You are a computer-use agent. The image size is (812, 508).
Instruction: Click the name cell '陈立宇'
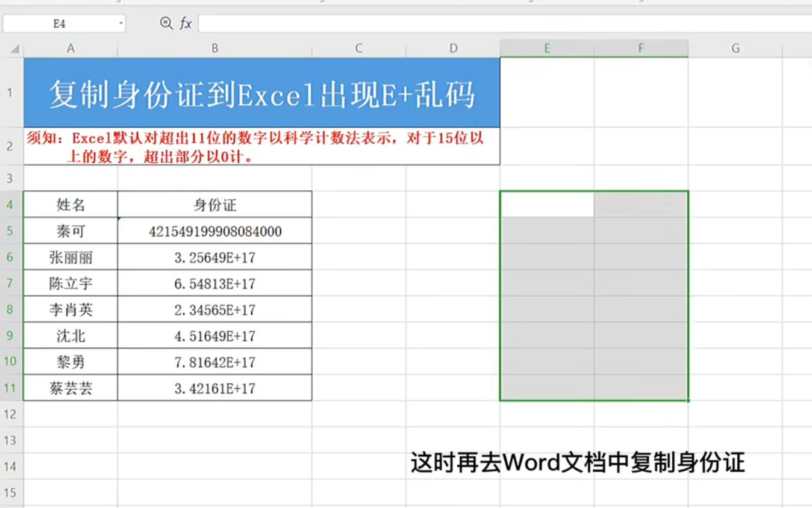click(x=70, y=283)
